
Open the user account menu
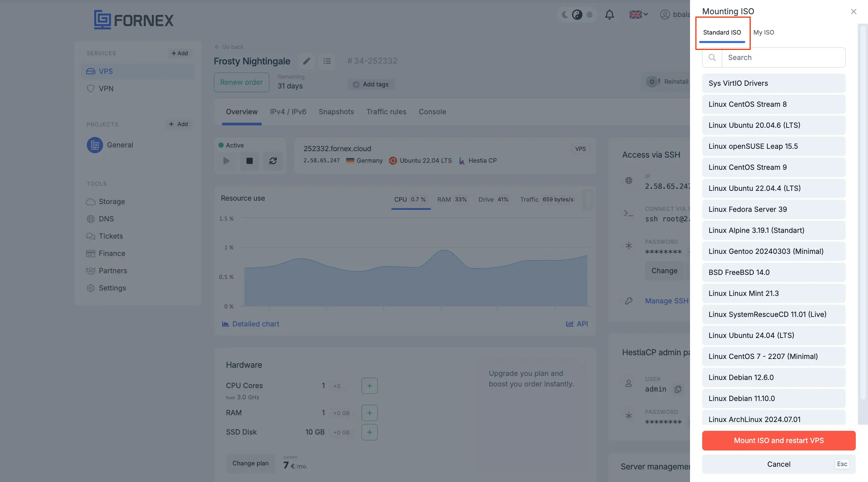(x=675, y=15)
